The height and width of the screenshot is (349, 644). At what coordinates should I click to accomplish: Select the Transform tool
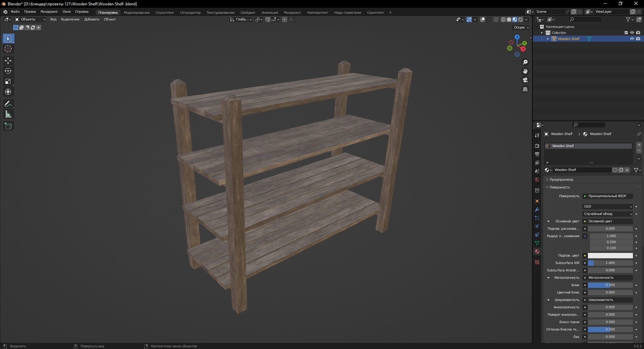coord(8,92)
